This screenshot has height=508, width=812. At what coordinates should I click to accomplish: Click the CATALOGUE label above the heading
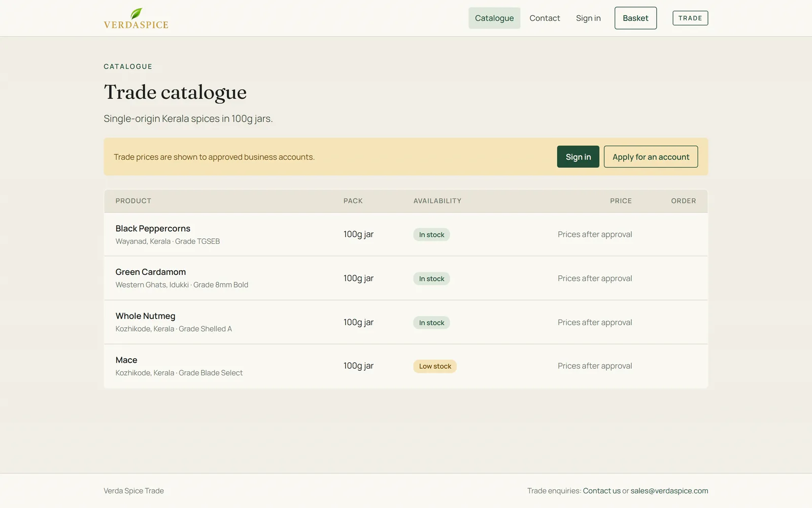point(128,67)
